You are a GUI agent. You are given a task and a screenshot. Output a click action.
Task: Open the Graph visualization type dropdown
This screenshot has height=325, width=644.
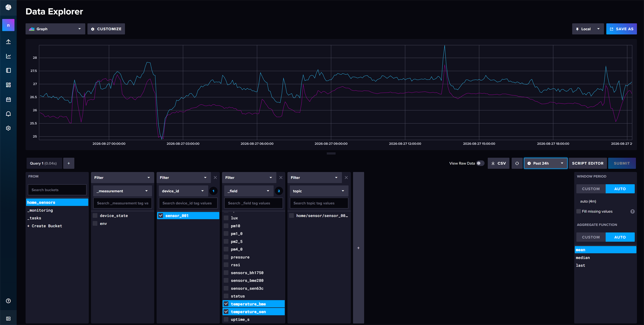pyautogui.click(x=55, y=29)
